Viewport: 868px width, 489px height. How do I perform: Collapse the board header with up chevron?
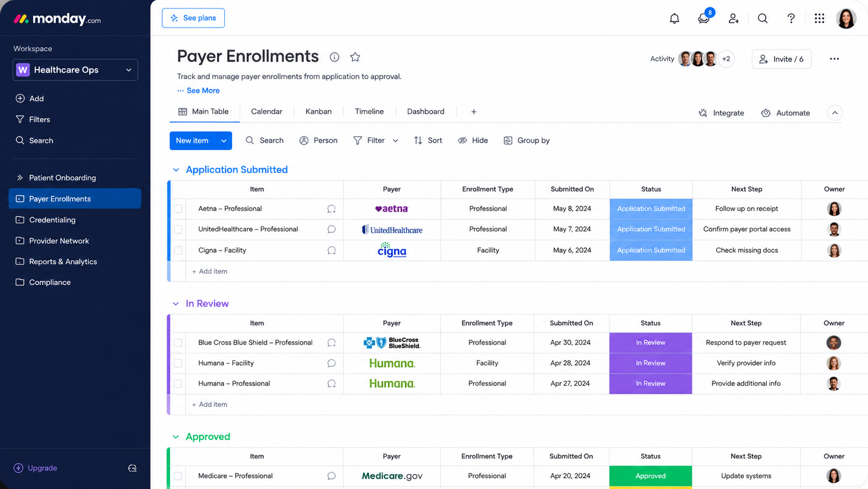pos(834,113)
